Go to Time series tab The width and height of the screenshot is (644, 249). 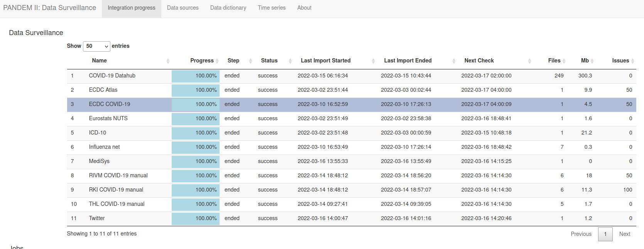272,8
